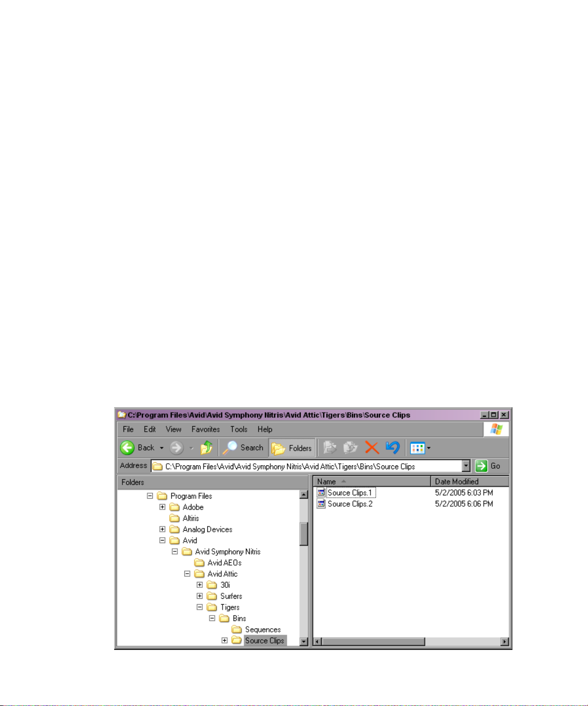Open the Edit menu
Viewport: 588px width, 706px height.
[x=150, y=429]
